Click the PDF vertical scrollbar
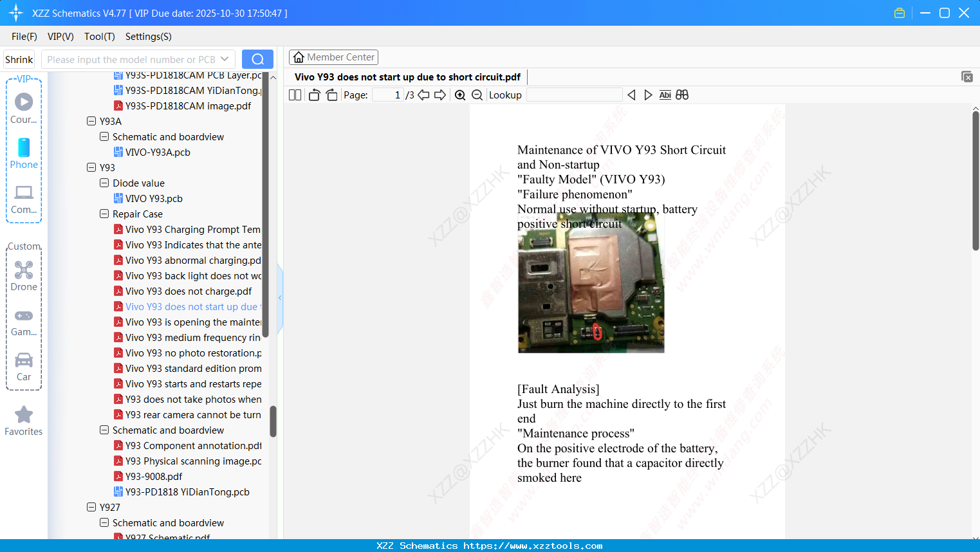 (975, 181)
